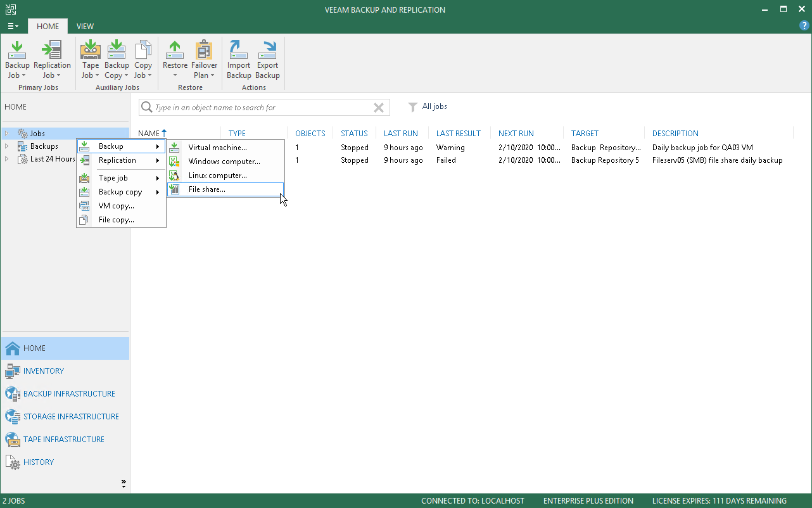Open the HOME navigation pane
Viewport: 812px width, 508px height.
click(x=65, y=348)
